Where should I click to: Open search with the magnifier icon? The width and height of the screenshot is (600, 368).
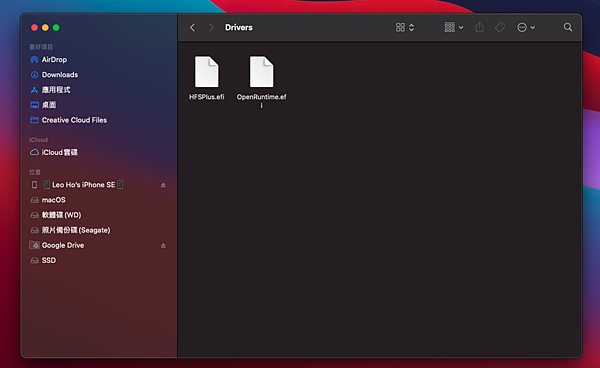568,27
